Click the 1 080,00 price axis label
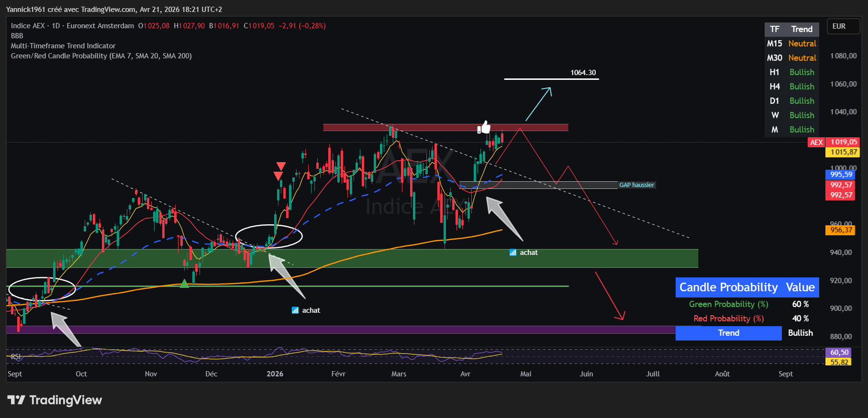The width and height of the screenshot is (868, 418). pyautogui.click(x=843, y=56)
